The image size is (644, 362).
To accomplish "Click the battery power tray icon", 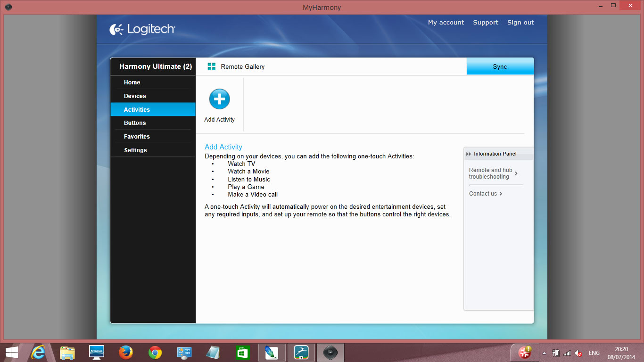I will point(556,353).
